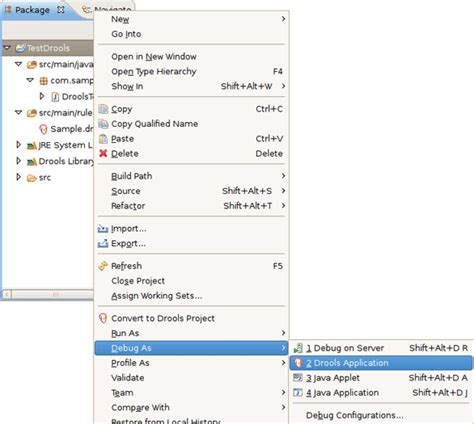Click the DroolsTest Java file icon
474x424 pixels.
click(x=55, y=97)
